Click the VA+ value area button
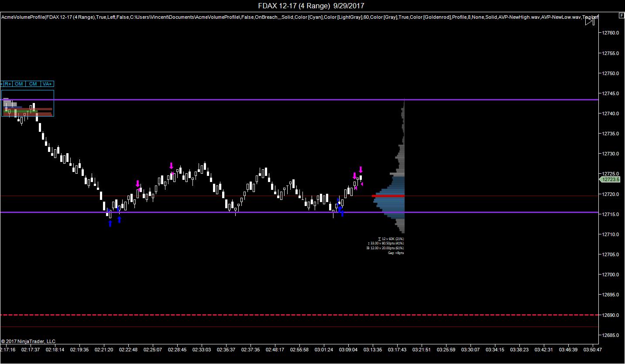The width and height of the screenshot is (625, 364). click(x=46, y=84)
